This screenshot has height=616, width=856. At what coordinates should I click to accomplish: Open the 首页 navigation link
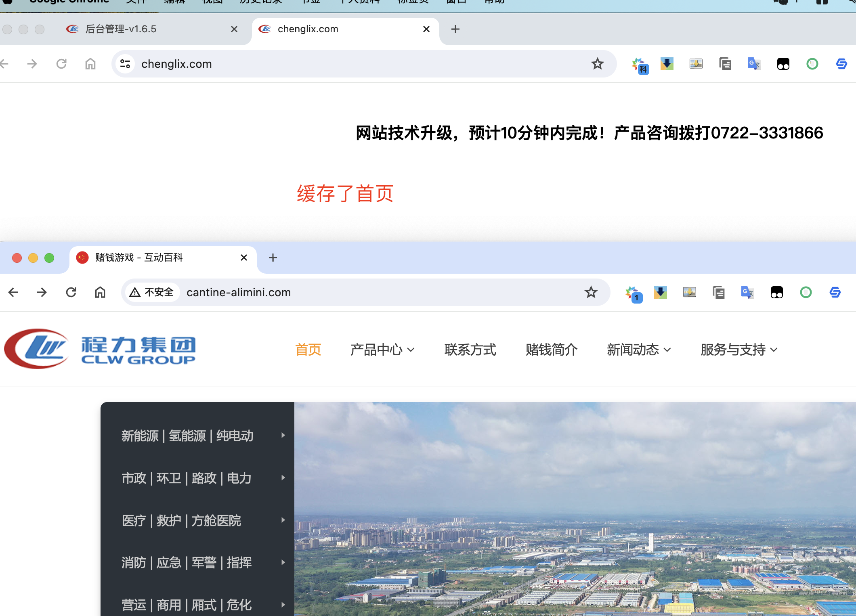tap(308, 350)
